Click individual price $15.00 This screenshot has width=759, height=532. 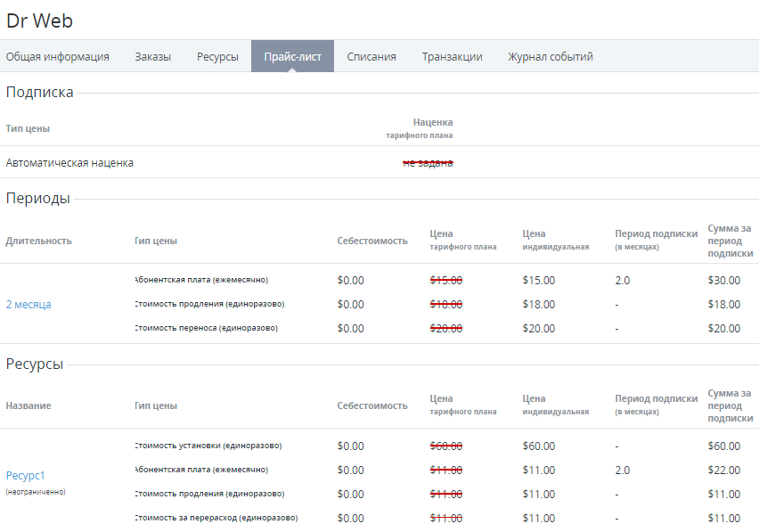click(539, 281)
